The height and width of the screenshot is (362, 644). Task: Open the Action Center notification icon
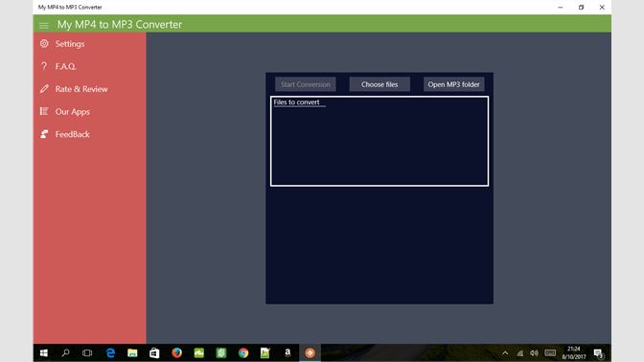pos(599,353)
